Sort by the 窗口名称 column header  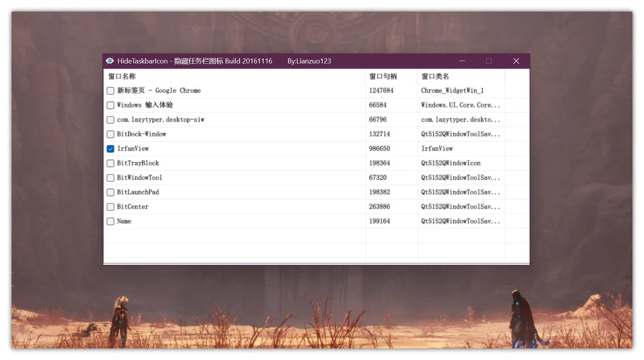click(x=123, y=76)
